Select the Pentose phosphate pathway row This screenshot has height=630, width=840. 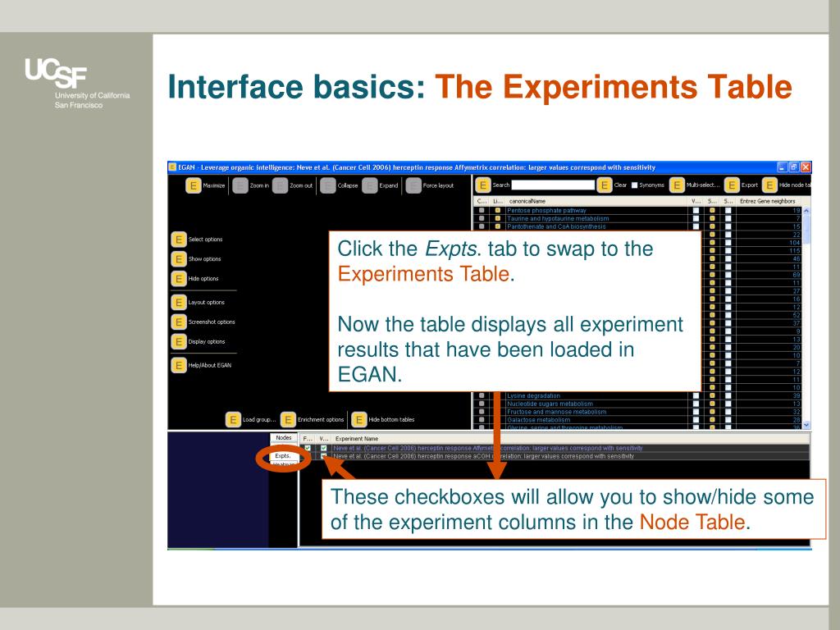tap(638, 211)
